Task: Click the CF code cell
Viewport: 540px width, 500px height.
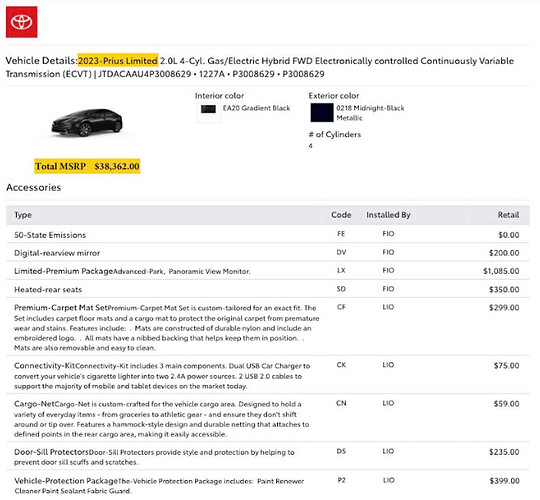Action: pyautogui.click(x=341, y=307)
